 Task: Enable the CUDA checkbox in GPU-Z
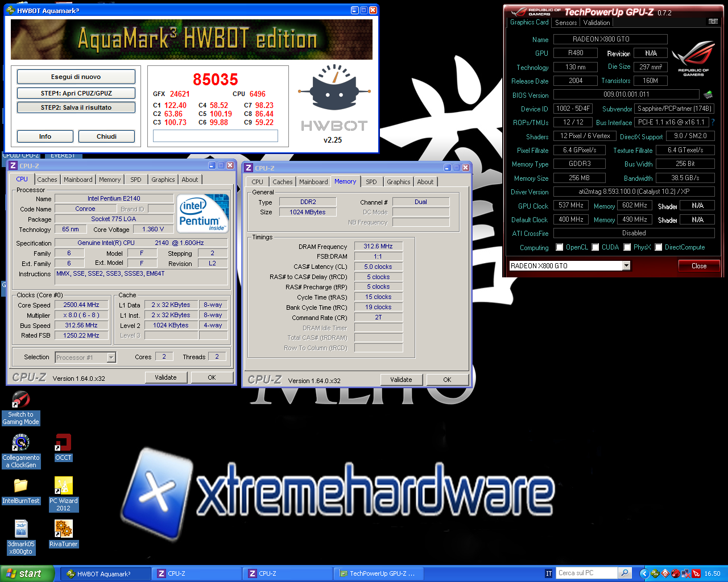click(595, 247)
